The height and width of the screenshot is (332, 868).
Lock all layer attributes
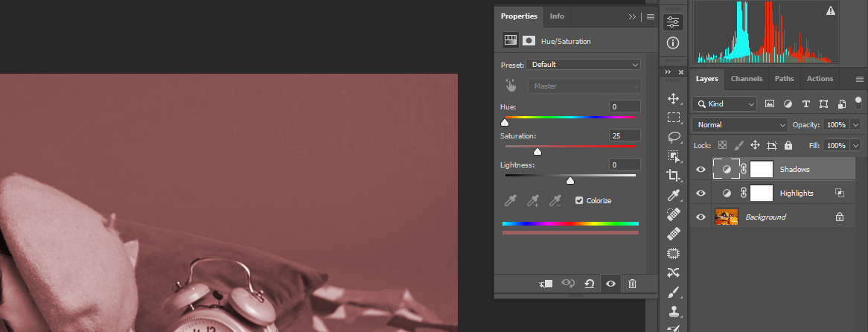pyautogui.click(x=788, y=145)
